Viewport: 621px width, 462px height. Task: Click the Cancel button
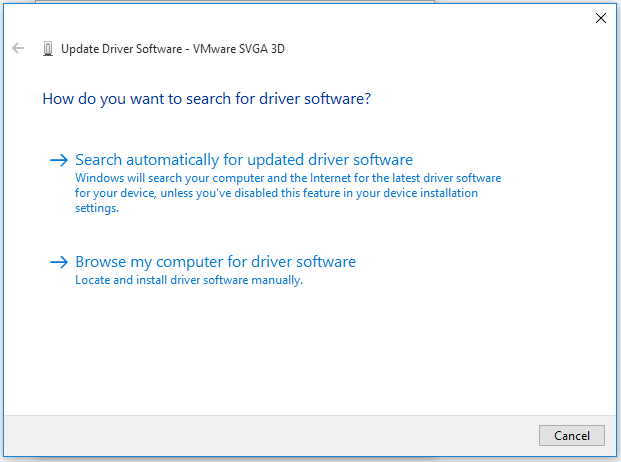coord(571,435)
